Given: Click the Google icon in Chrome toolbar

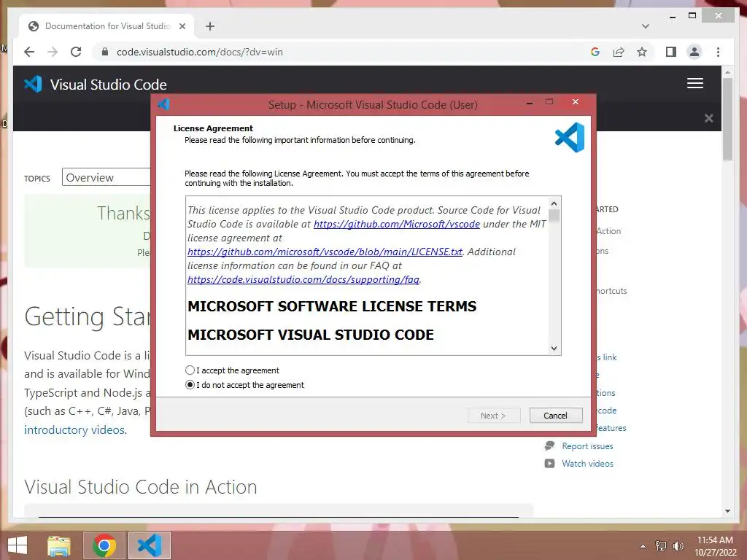Looking at the screenshot, I should (x=595, y=52).
